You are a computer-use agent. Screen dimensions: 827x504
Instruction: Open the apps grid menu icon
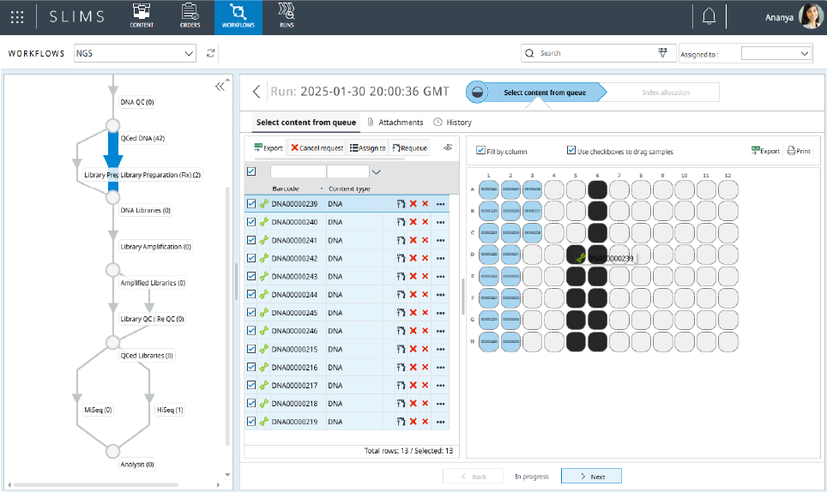pos(17,17)
